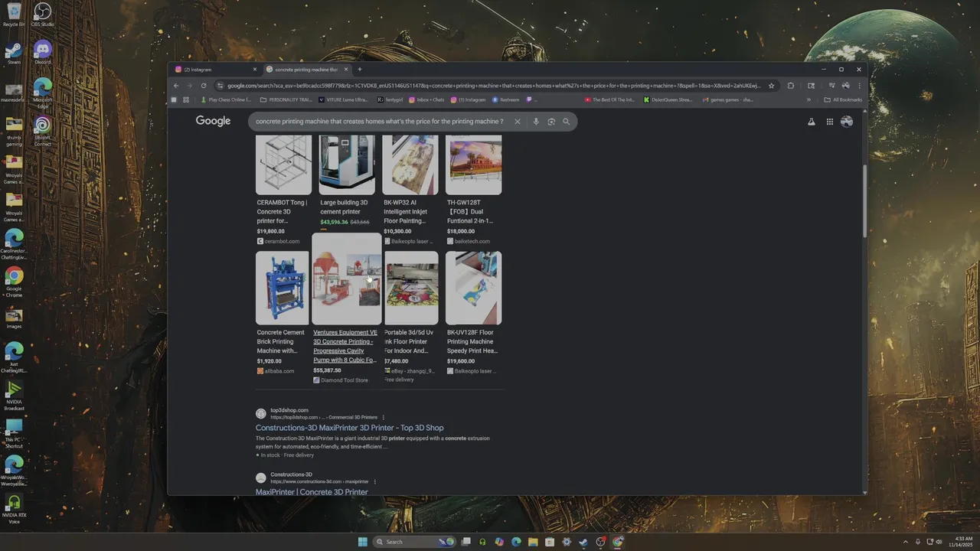Select the concrete printing machine tab
The image size is (980, 551).
tap(308, 70)
